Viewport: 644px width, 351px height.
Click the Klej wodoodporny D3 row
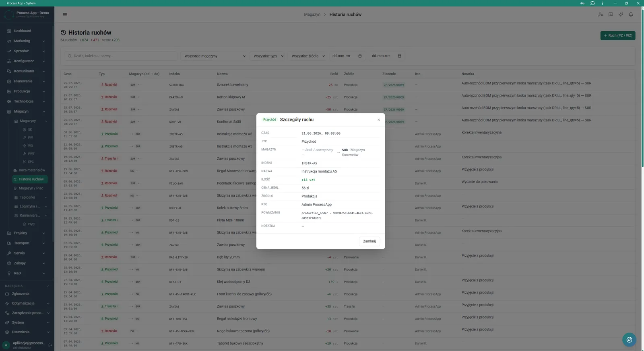[348, 282]
